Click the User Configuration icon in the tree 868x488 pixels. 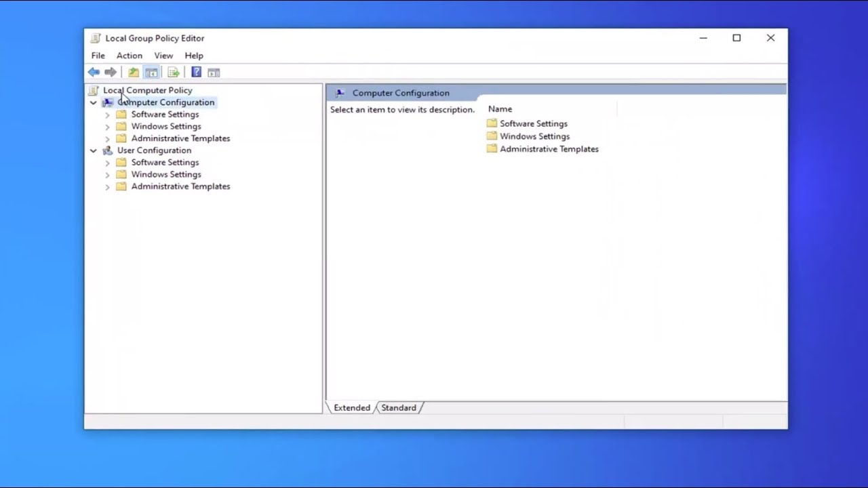108,150
